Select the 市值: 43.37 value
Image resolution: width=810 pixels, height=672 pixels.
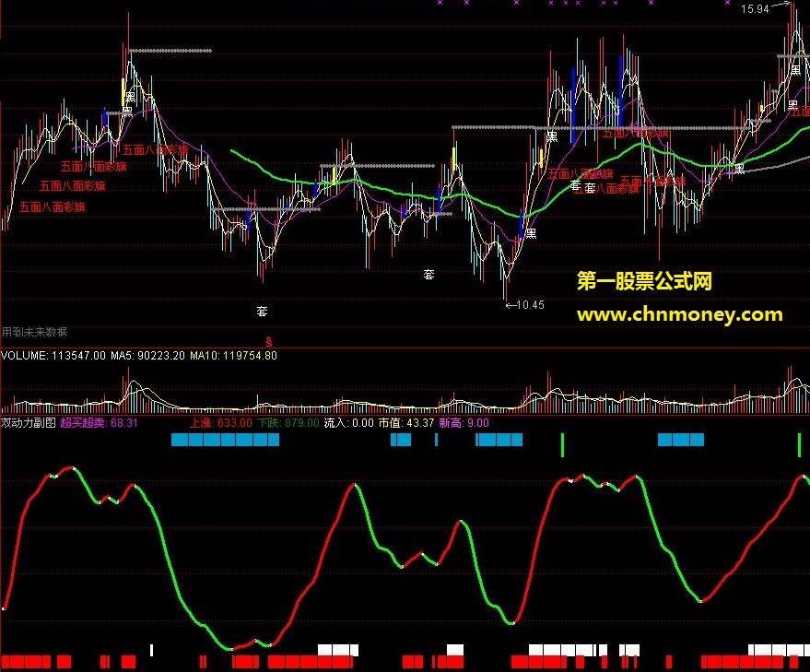(406, 423)
